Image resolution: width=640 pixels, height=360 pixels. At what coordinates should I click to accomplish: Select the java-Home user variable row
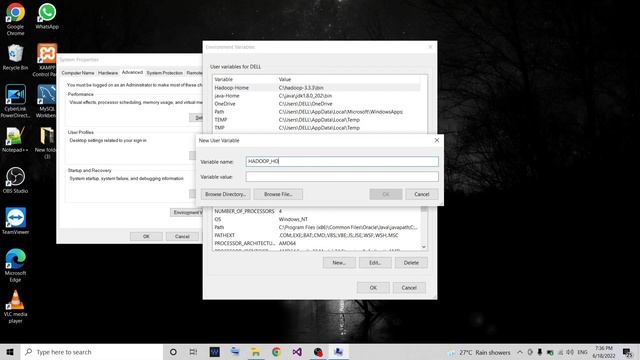(x=316, y=96)
